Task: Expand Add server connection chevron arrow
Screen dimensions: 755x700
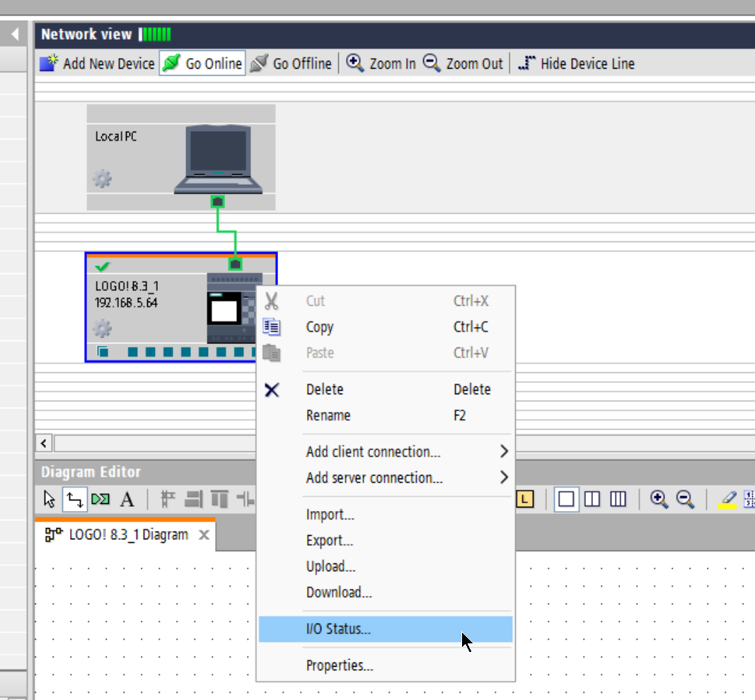Action: [x=504, y=478]
